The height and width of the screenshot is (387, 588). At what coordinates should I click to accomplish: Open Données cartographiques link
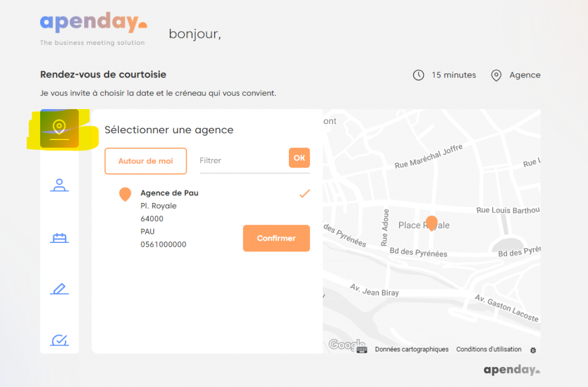coord(412,349)
